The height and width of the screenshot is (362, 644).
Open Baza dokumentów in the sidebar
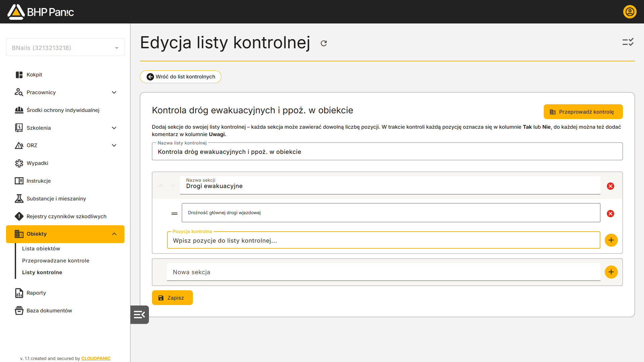coord(65,311)
